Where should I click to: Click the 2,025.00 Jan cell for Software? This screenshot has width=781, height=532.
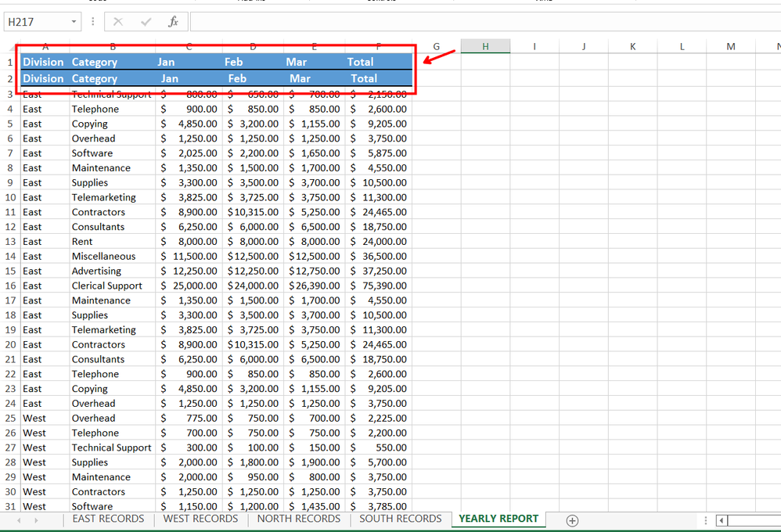189,153
